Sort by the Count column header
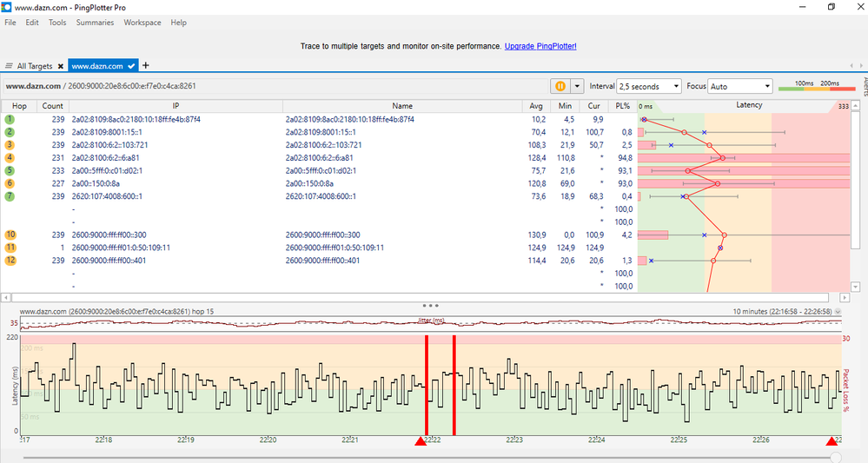Image resolution: width=868 pixels, height=463 pixels. (53, 106)
